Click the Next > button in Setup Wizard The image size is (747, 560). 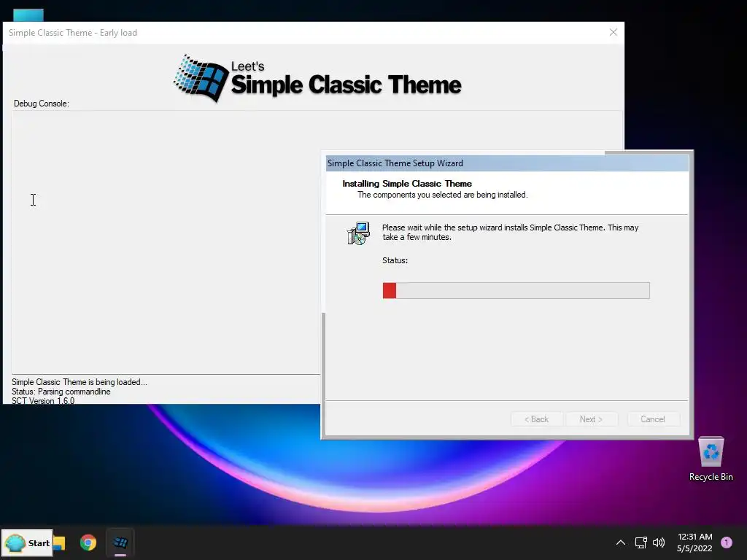[591, 419]
